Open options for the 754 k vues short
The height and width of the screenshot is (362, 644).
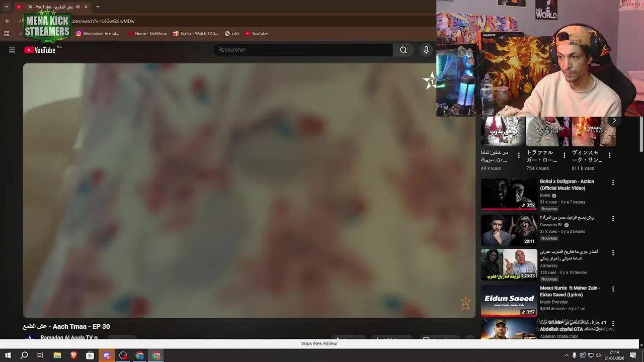tap(564, 155)
